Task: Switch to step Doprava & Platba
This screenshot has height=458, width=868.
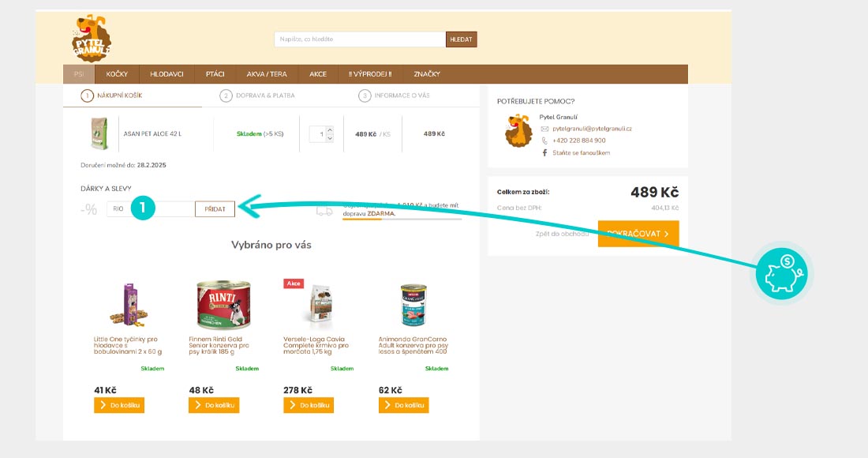Action: click(257, 96)
